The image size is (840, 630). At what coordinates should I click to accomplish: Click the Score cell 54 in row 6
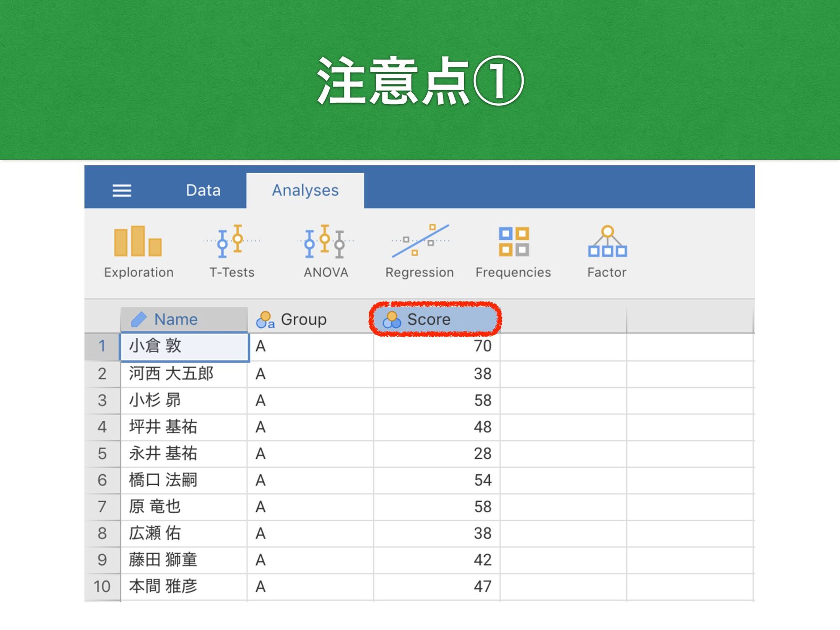[x=437, y=480]
